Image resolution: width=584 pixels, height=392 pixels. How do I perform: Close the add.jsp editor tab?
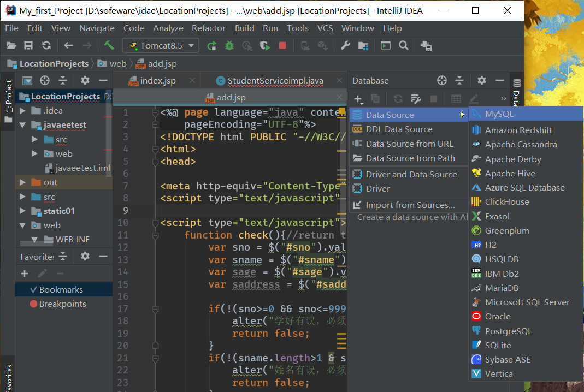pyautogui.click(x=339, y=97)
